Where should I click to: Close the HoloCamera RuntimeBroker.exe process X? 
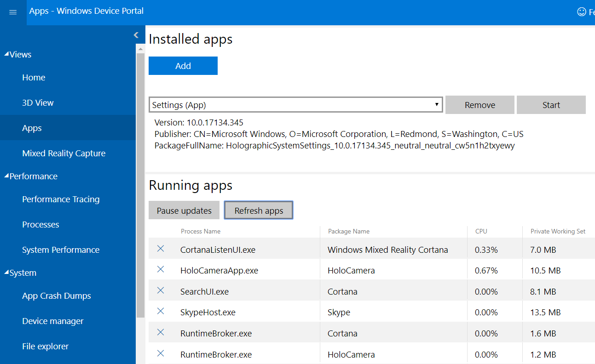click(x=161, y=353)
